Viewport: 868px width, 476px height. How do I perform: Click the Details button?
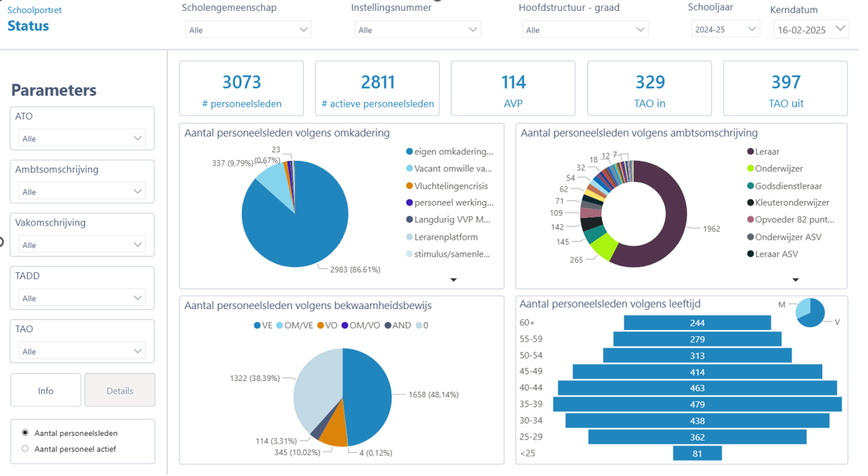(x=120, y=390)
